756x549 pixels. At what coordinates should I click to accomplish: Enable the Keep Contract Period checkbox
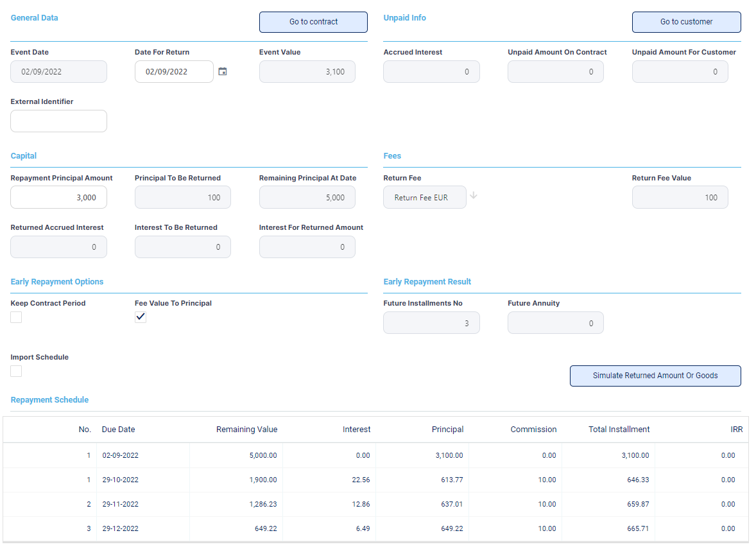point(16,317)
